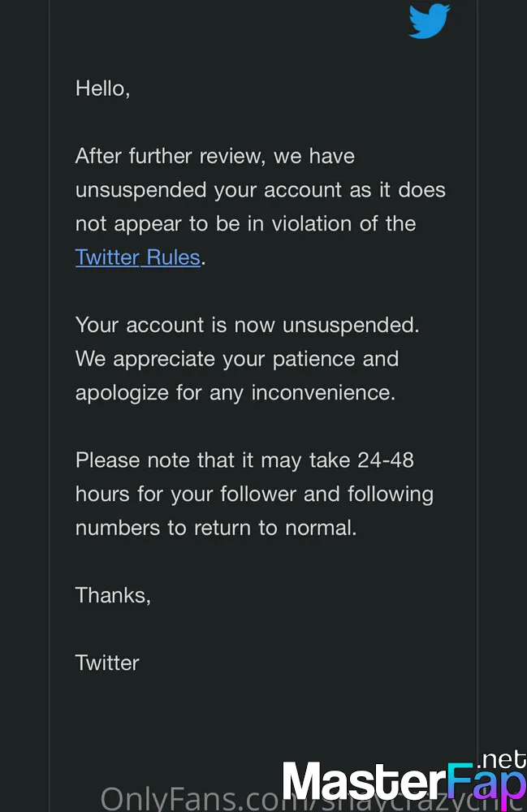Click the "hours for your follower and following" line

(254, 495)
